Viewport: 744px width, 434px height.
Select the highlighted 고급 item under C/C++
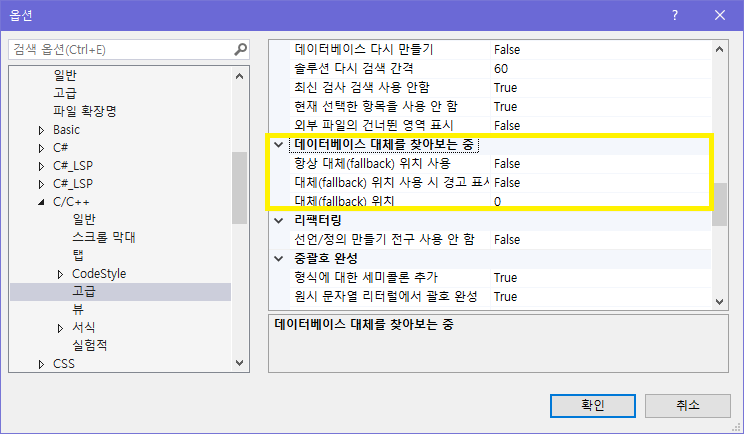[x=84, y=292]
